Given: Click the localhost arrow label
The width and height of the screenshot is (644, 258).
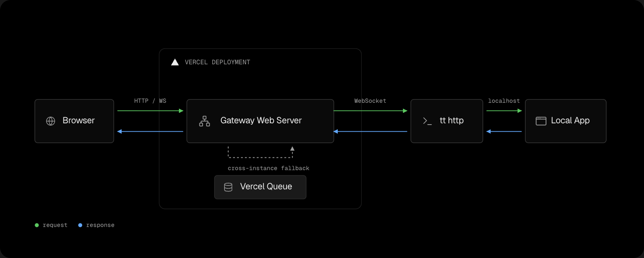Looking at the screenshot, I should tap(504, 101).
